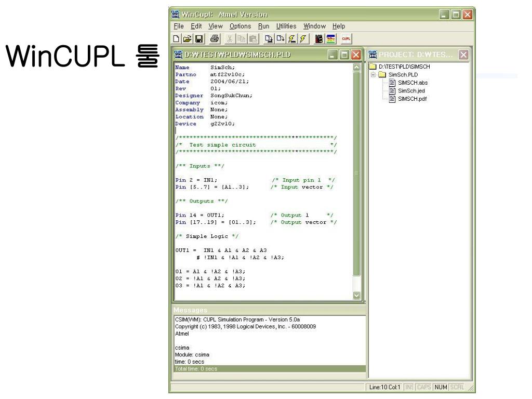Click the 'Line:10 Col:1' status bar entry
The width and height of the screenshot is (532, 399).
pos(385,387)
